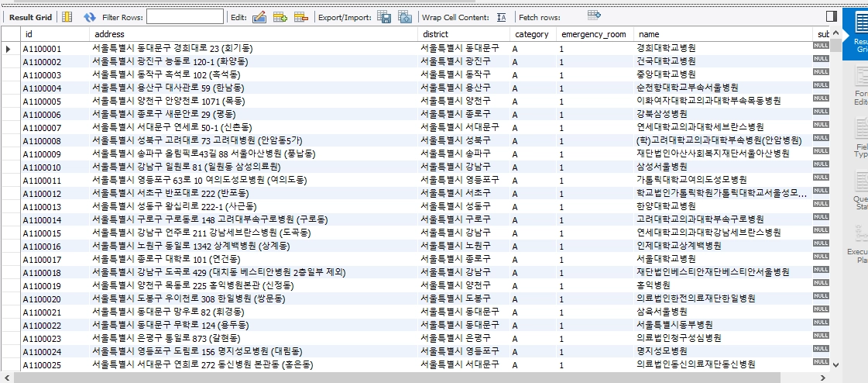Select district cell '서울특별시 도봉구'

point(463,298)
